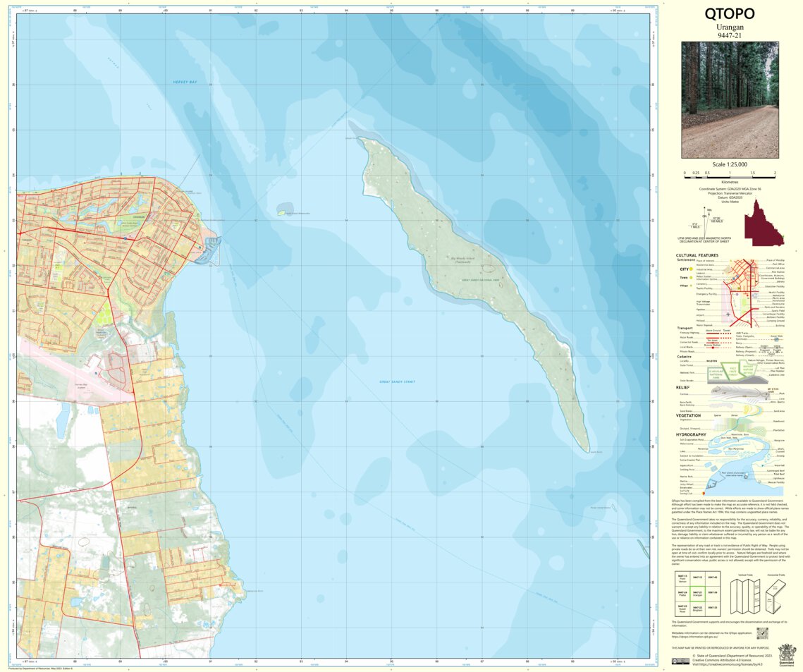Select the 9447-22 Bingham adjoining sheet
This screenshot has height=672, width=803.
click(x=697, y=608)
